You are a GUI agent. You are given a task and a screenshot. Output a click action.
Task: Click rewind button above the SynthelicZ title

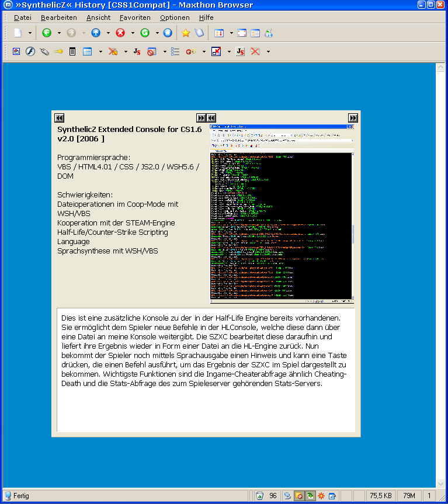60,118
